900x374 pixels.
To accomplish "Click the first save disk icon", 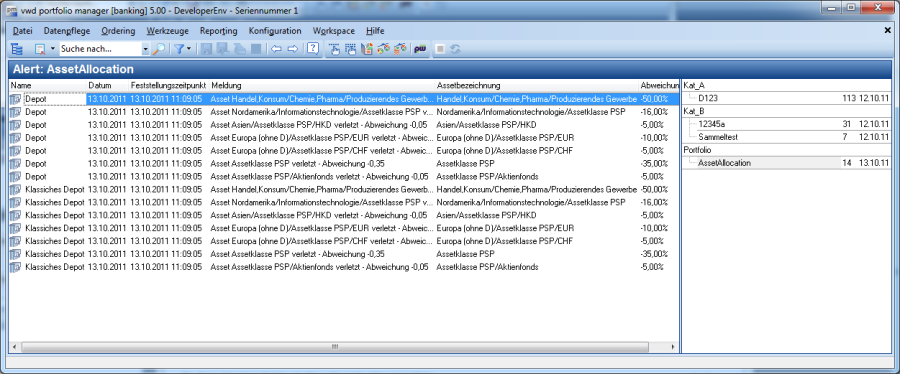I will [206, 49].
